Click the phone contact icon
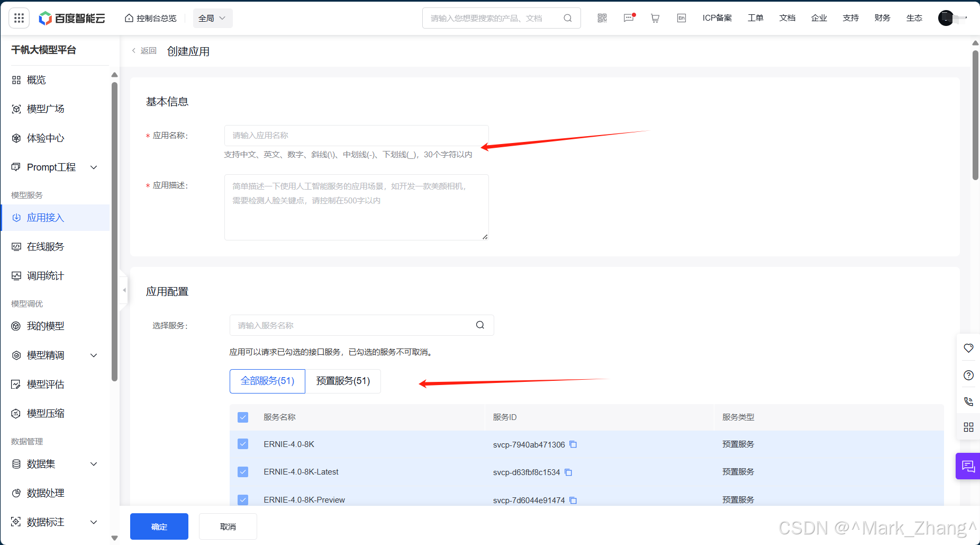 point(968,401)
